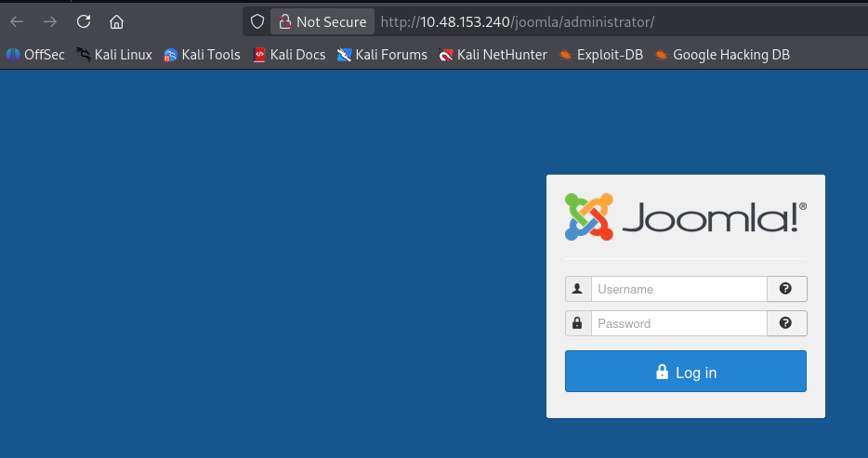Focus the Password input field
The image size is (868, 458).
coord(678,323)
